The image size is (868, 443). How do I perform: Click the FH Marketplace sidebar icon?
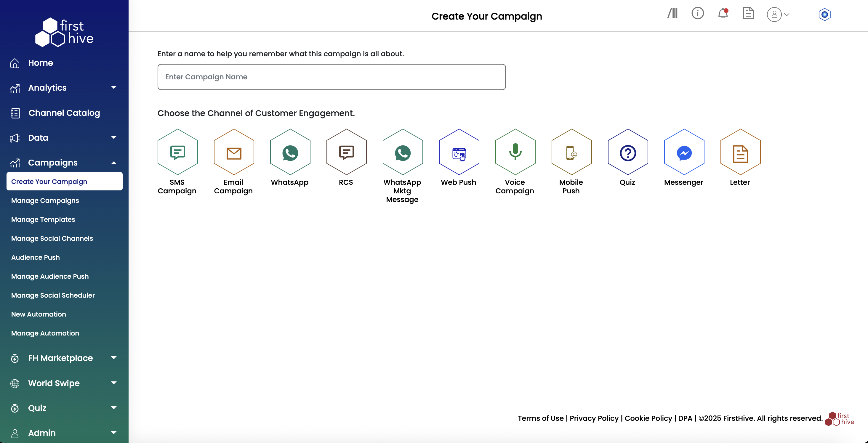pyautogui.click(x=15, y=358)
